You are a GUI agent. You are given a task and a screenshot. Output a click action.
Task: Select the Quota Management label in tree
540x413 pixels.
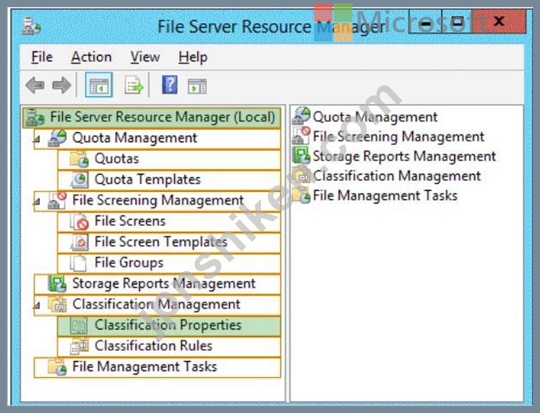coord(135,138)
